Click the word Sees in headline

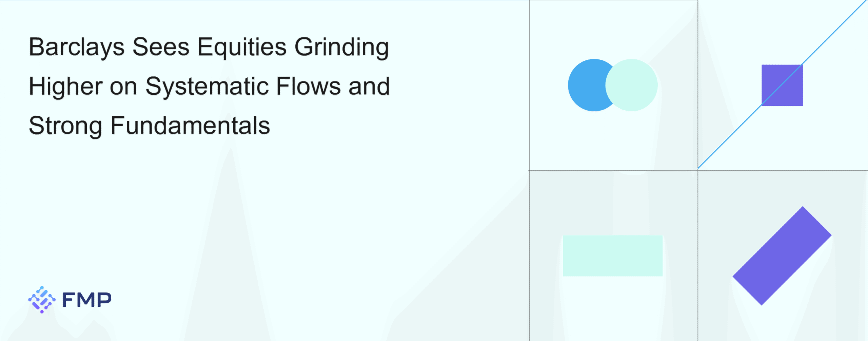pos(161,47)
